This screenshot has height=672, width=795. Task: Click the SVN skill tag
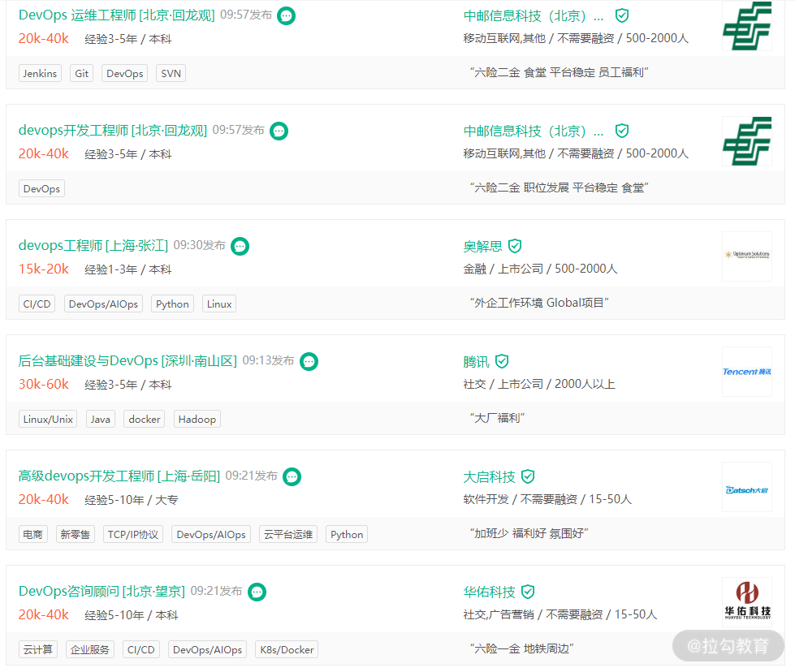click(x=171, y=74)
